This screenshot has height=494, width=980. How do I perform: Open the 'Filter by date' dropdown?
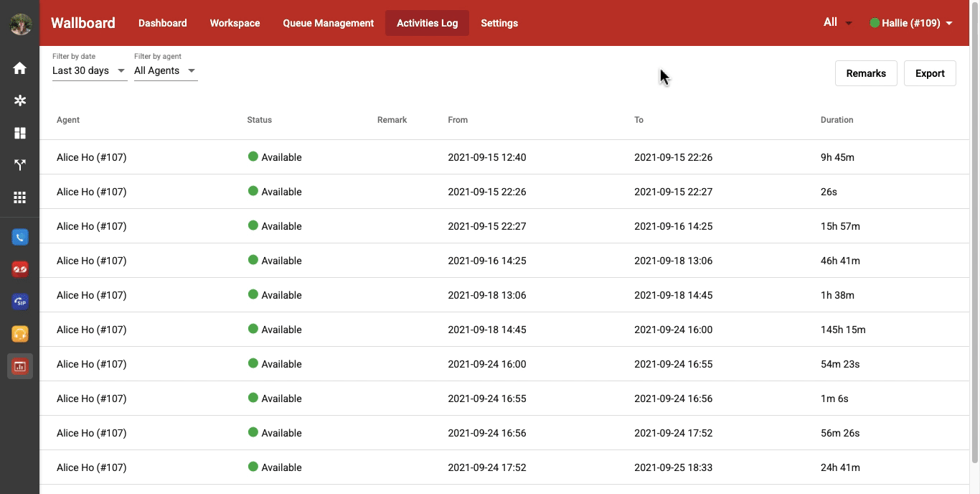89,70
